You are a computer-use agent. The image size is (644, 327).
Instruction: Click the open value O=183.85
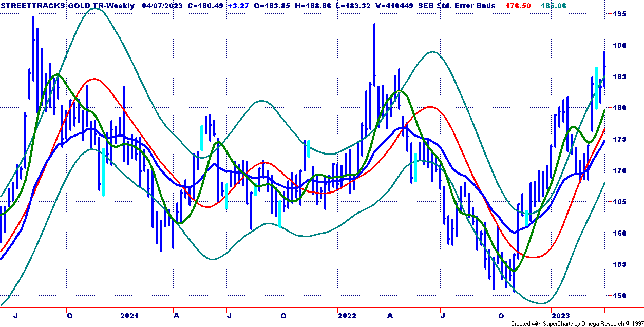pyautogui.click(x=271, y=6)
